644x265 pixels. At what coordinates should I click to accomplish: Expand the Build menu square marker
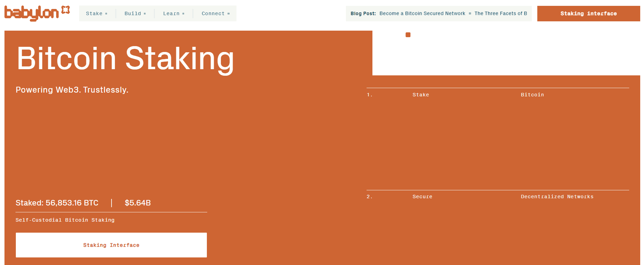[145, 14]
